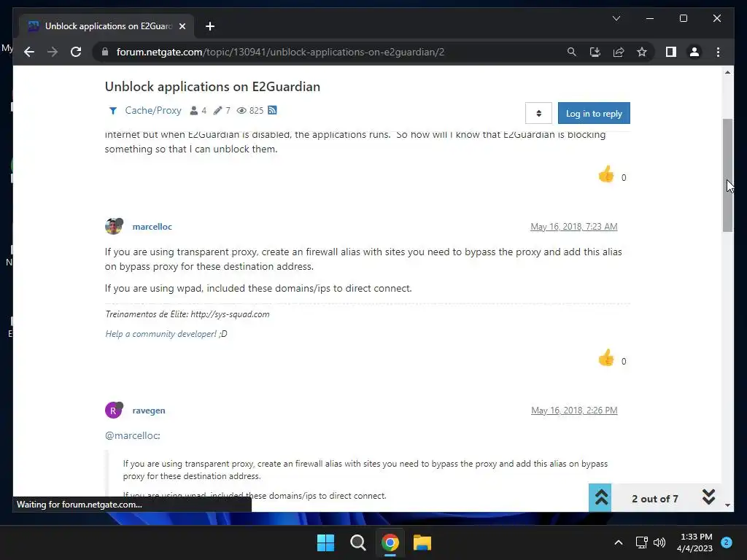The image size is (747, 560).
Task: Click the 2 out of 7 indicator
Action: 654,499
